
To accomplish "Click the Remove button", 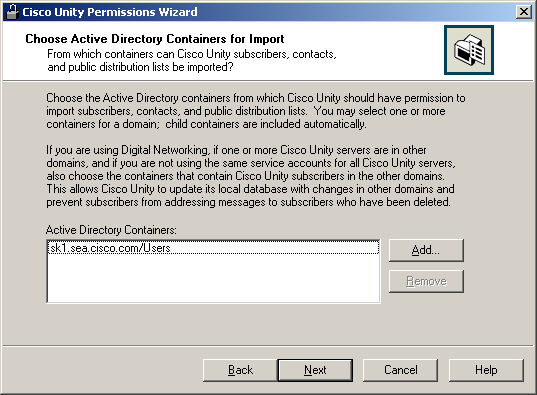I will [426, 281].
